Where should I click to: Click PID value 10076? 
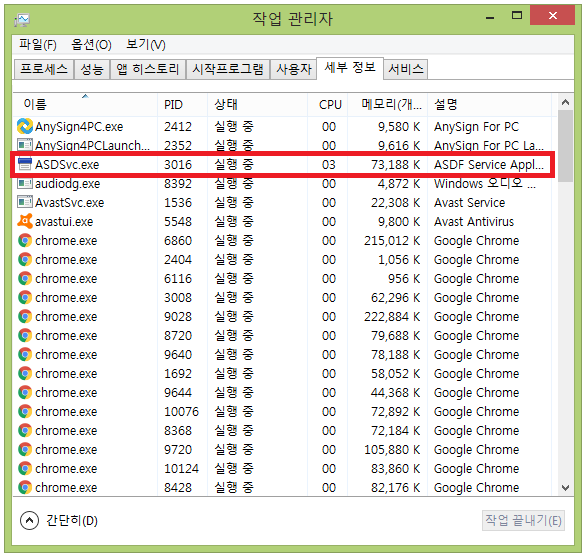[x=181, y=412]
